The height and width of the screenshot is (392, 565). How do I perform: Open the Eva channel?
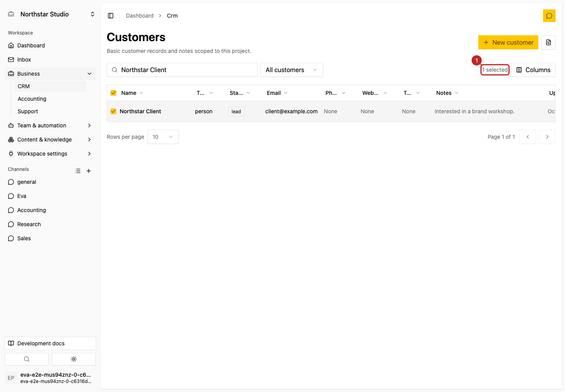point(50,196)
